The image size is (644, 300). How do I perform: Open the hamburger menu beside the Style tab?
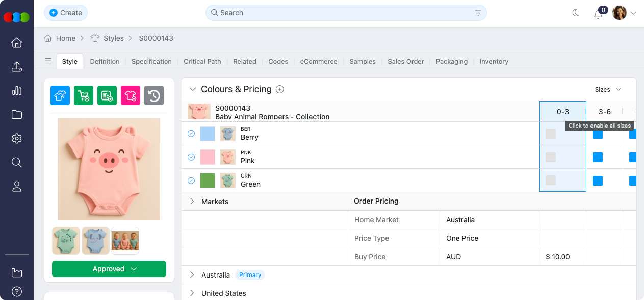48,60
